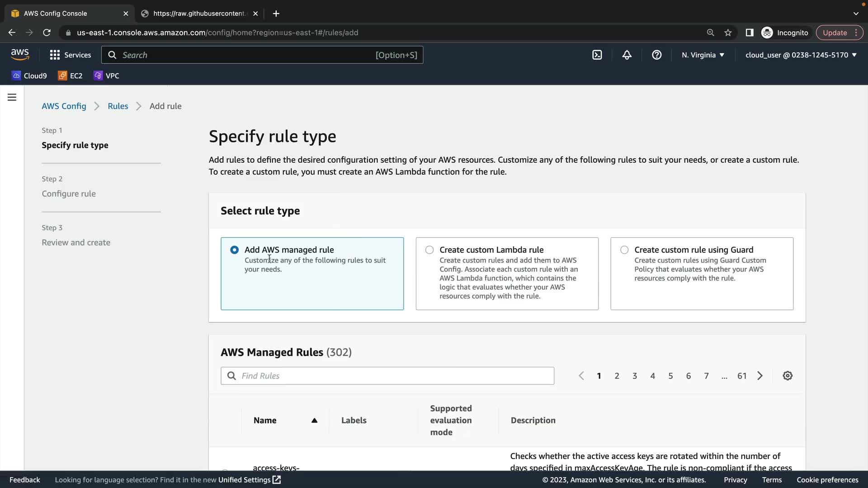868x488 pixels.
Task: Click the Rules breadcrumb link
Action: [118, 106]
